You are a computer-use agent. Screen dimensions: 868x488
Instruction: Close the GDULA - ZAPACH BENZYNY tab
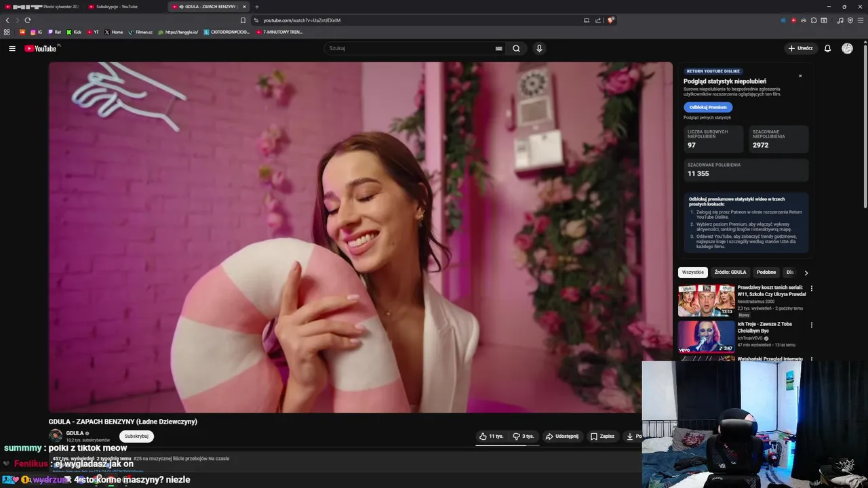tap(244, 7)
